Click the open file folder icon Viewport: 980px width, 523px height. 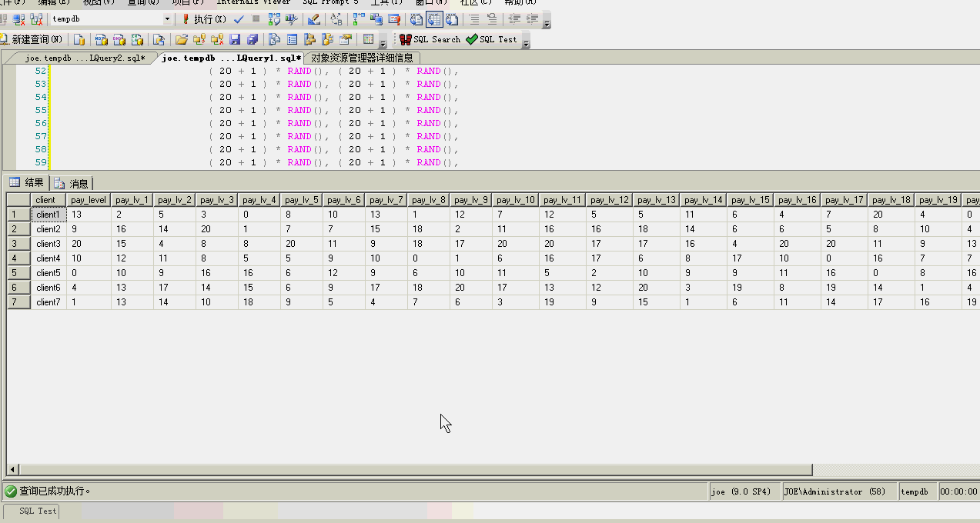coord(181,39)
